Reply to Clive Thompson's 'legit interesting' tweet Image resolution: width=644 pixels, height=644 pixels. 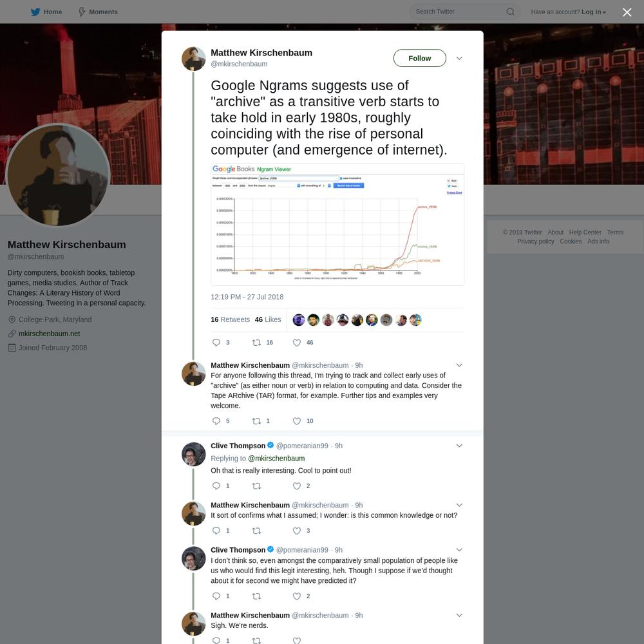(x=216, y=596)
